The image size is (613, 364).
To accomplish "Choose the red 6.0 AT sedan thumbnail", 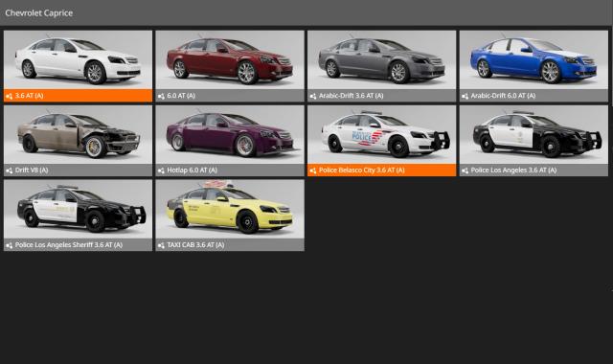I will [230, 59].
